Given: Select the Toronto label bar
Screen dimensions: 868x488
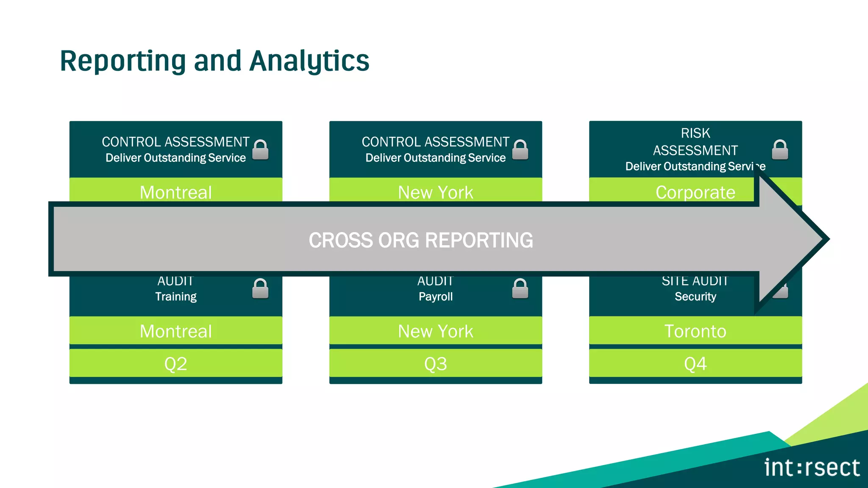Looking at the screenshot, I should coord(695,331).
